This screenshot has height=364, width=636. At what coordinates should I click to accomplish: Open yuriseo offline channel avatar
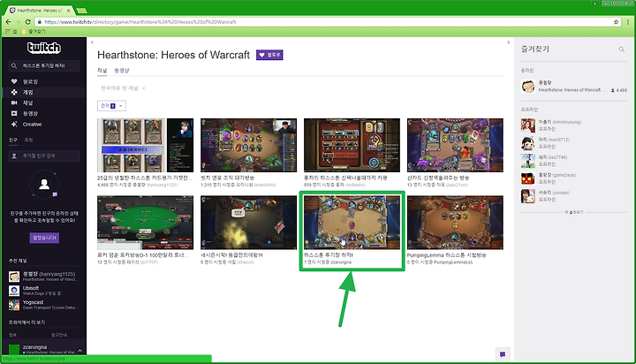pyautogui.click(x=528, y=196)
